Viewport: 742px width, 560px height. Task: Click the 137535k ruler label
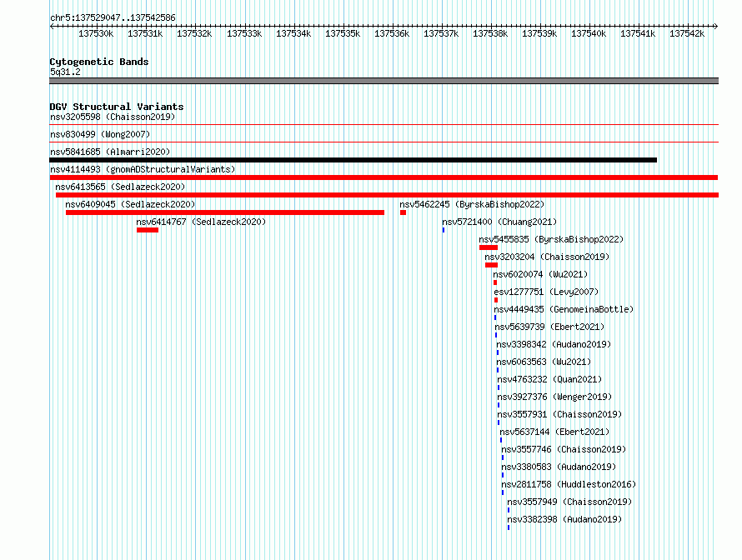coord(343,33)
